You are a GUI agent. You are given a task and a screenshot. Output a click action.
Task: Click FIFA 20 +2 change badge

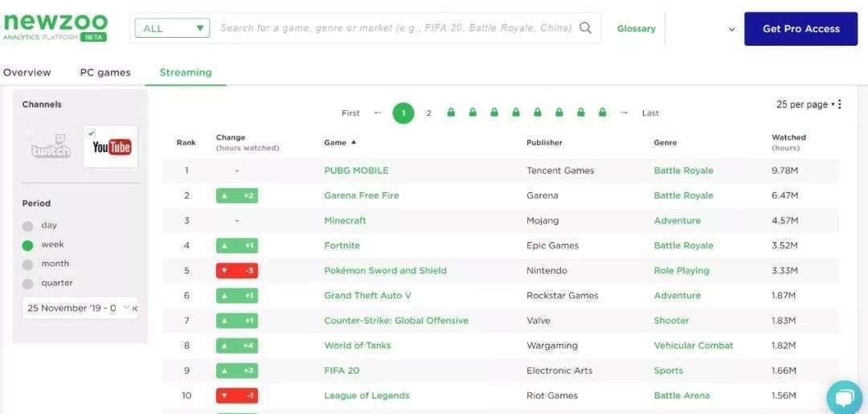(x=237, y=371)
